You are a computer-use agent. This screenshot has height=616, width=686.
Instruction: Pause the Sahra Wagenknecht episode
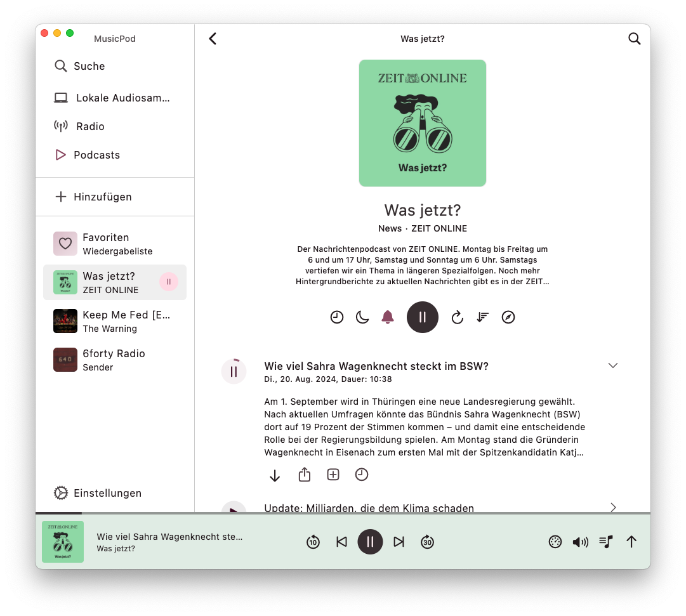coord(234,371)
